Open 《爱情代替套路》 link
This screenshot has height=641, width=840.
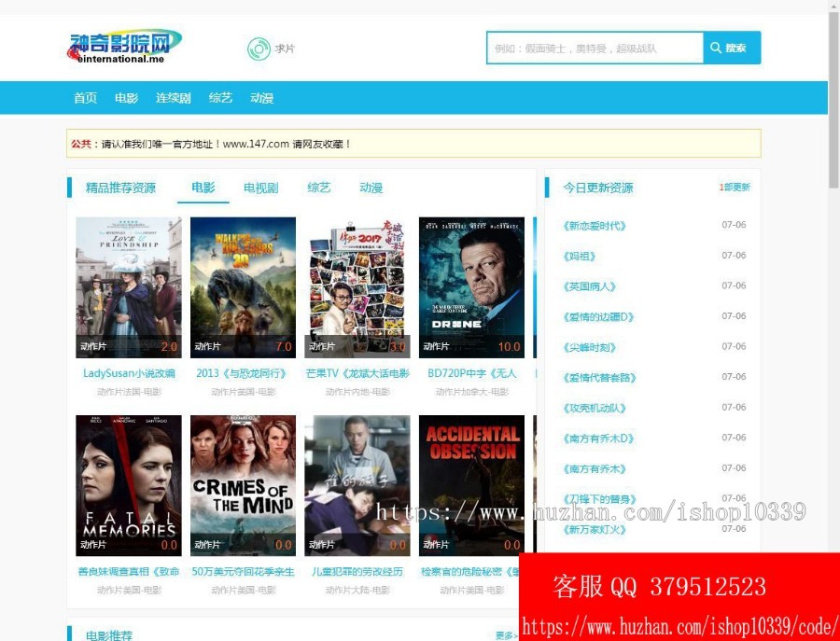coord(599,378)
